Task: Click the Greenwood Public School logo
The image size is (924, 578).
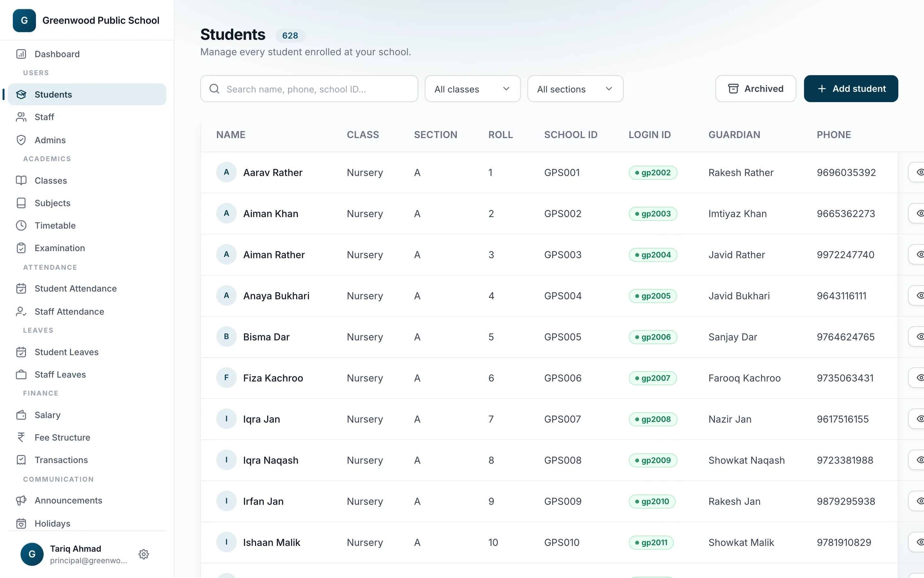Action: tap(24, 21)
